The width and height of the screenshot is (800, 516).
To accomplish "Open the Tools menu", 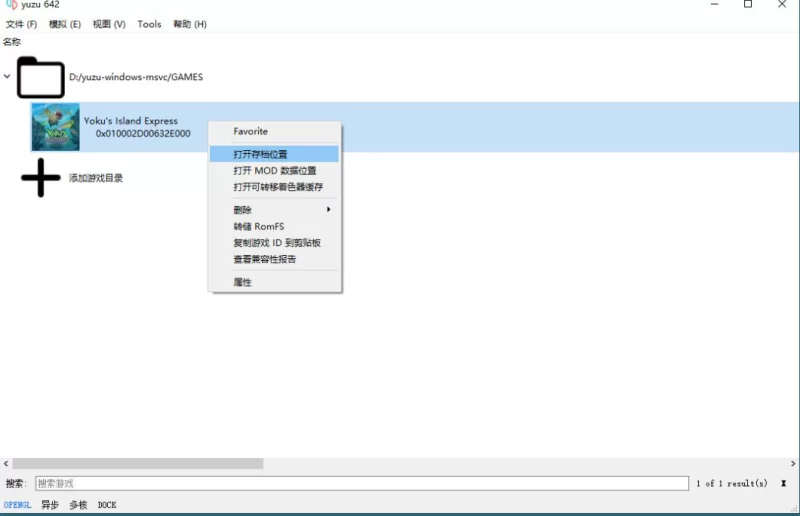I will pyautogui.click(x=149, y=24).
